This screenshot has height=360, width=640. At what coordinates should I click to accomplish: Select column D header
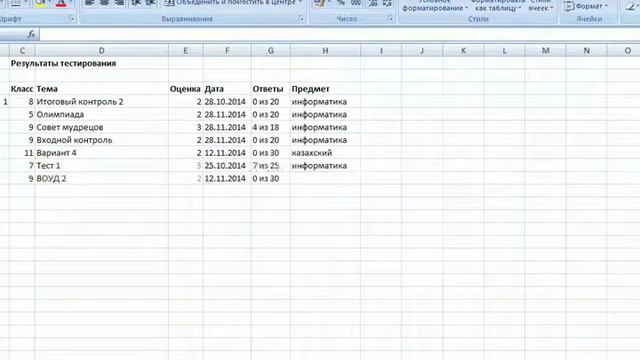[x=102, y=51]
